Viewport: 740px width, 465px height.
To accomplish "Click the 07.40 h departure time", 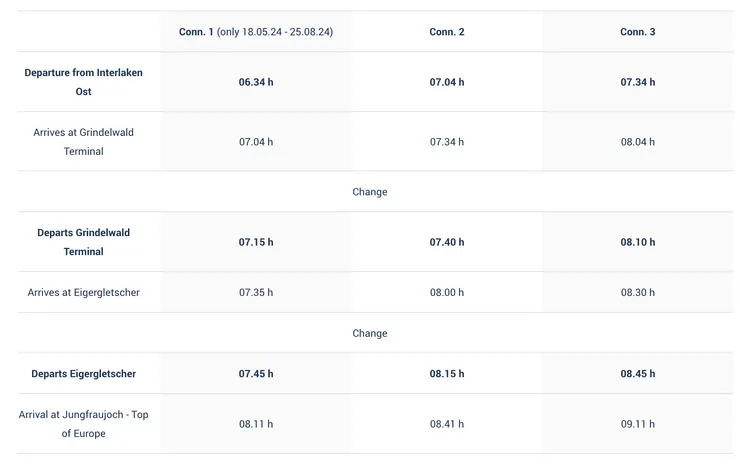I will click(x=446, y=242).
